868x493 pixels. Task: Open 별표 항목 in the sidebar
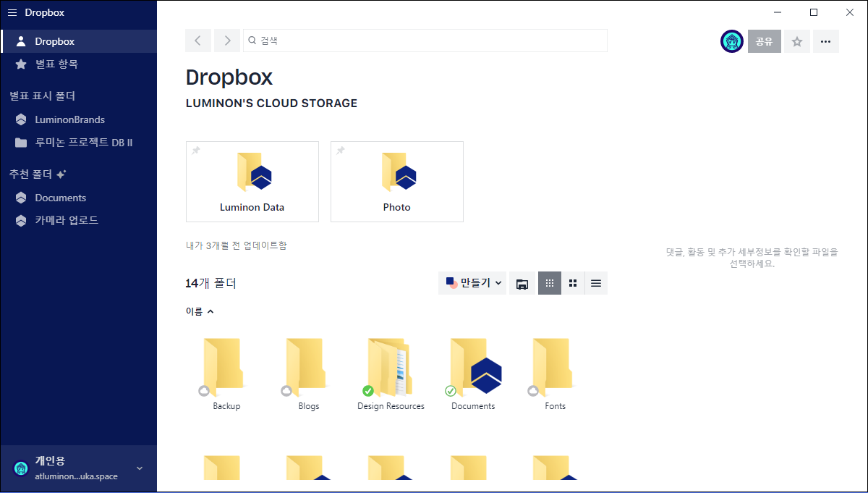[x=79, y=64]
